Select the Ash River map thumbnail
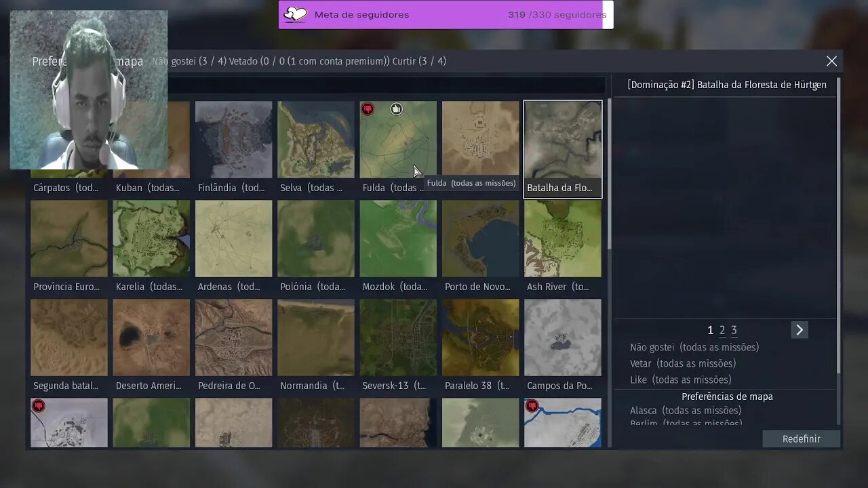The image size is (868, 488). pyautogui.click(x=563, y=239)
